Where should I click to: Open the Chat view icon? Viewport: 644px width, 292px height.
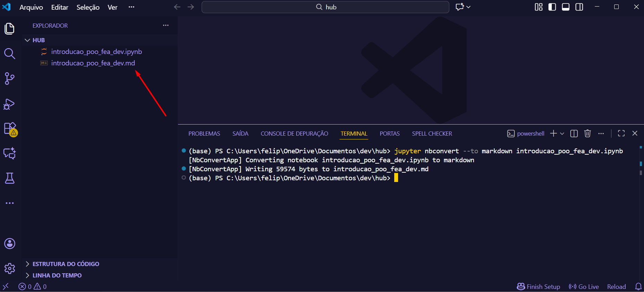9,153
